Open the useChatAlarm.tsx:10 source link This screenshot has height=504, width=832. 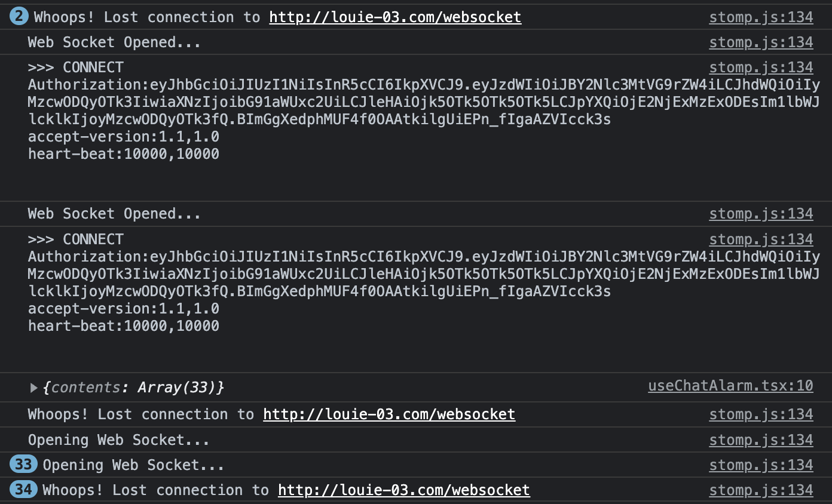click(x=730, y=386)
